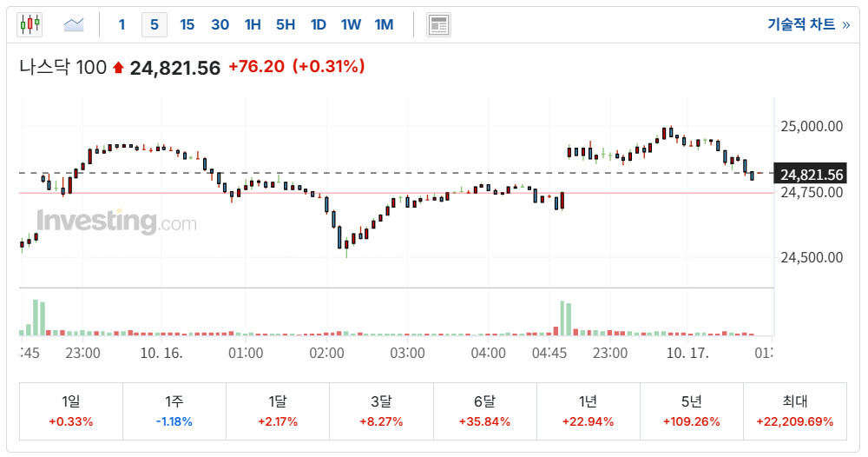Click the 10. 16. date axis label
The height and width of the screenshot is (457, 868).
pos(161,353)
